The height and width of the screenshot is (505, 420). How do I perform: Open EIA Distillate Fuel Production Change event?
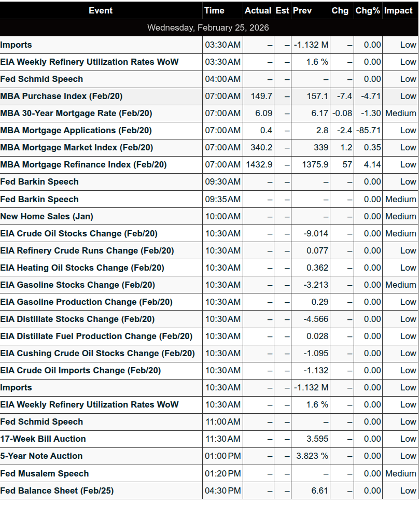pos(96,336)
